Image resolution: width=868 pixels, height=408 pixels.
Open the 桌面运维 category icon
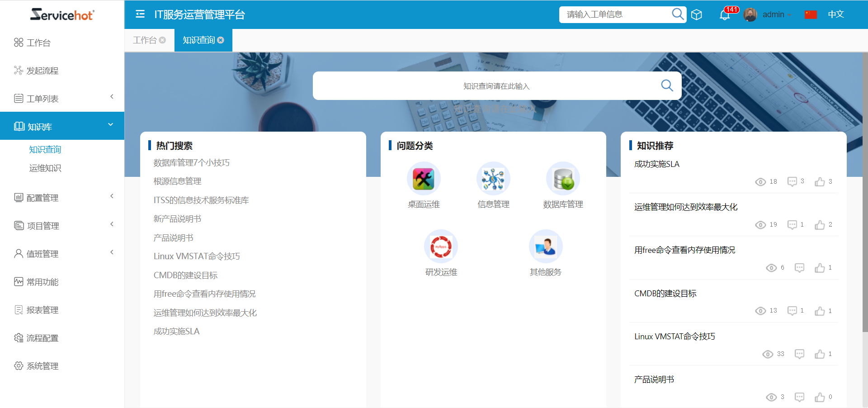tap(424, 179)
